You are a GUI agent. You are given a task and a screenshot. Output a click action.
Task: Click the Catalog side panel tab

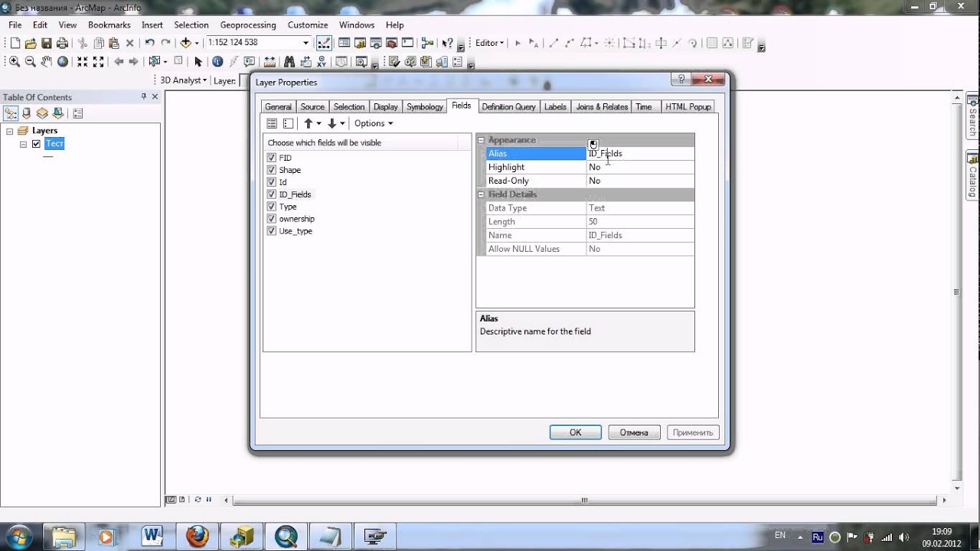coord(973,176)
